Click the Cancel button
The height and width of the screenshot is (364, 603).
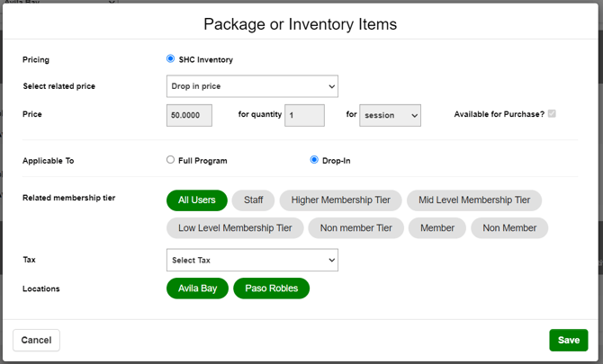(x=36, y=341)
